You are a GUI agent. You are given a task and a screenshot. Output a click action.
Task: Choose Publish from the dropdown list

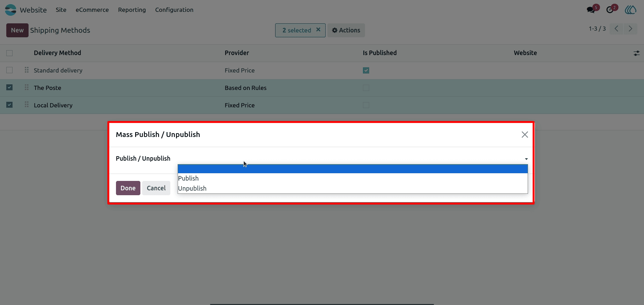353,178
